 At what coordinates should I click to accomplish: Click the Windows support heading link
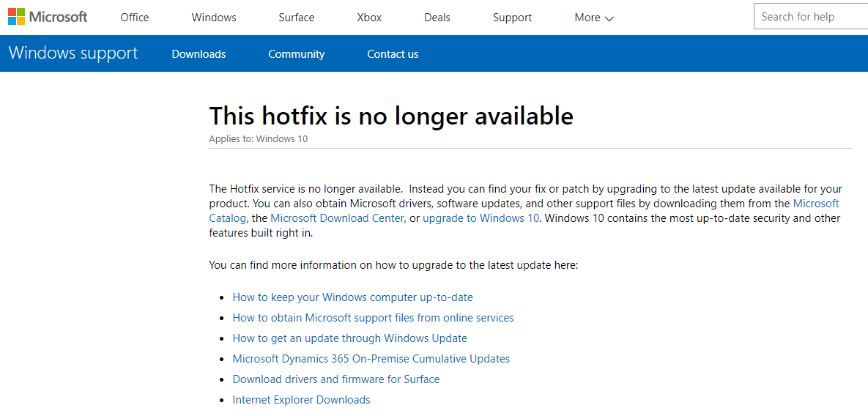(73, 53)
